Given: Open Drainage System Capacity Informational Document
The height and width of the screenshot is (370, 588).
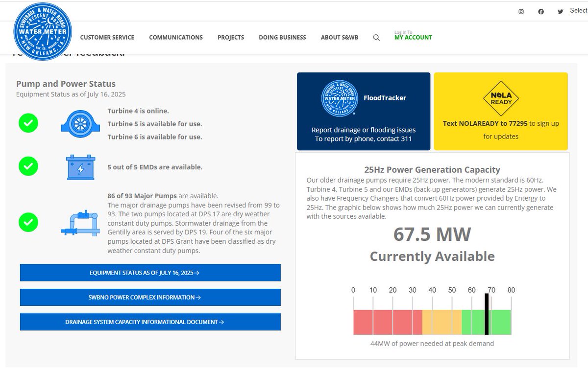Looking at the screenshot, I should point(150,322).
